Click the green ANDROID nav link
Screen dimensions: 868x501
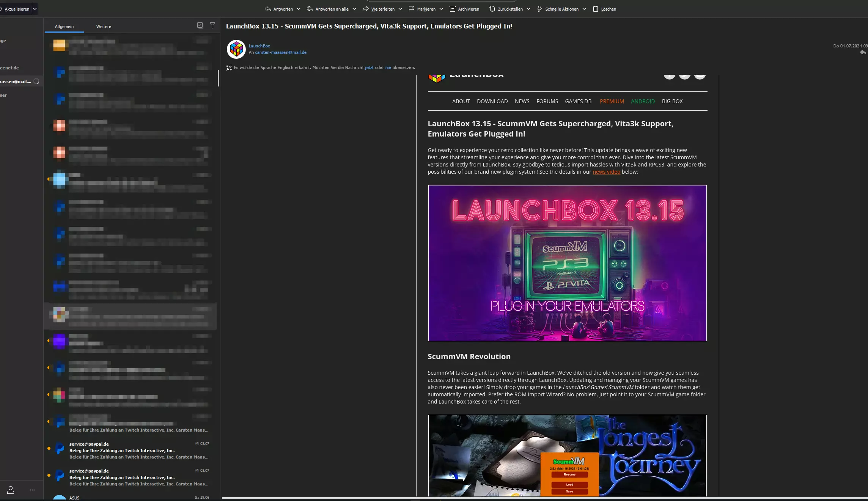643,101
